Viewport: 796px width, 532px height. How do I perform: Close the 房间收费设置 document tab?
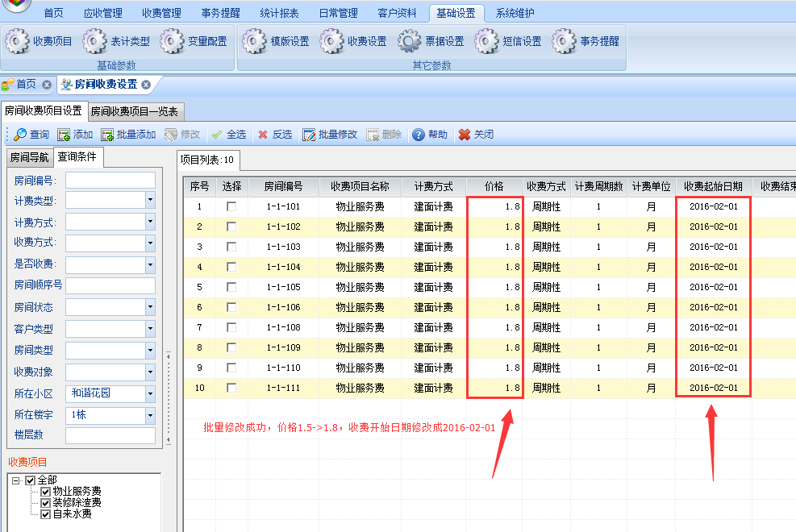point(146,85)
